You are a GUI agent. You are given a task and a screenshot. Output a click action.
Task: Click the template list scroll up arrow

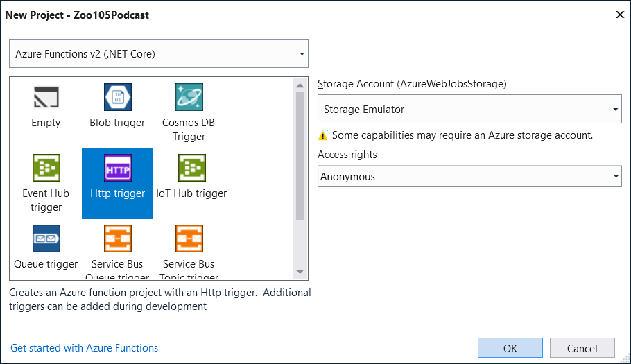(300, 85)
